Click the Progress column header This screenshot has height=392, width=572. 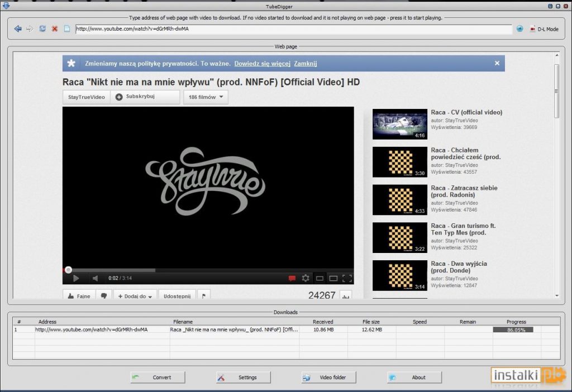tap(516, 322)
